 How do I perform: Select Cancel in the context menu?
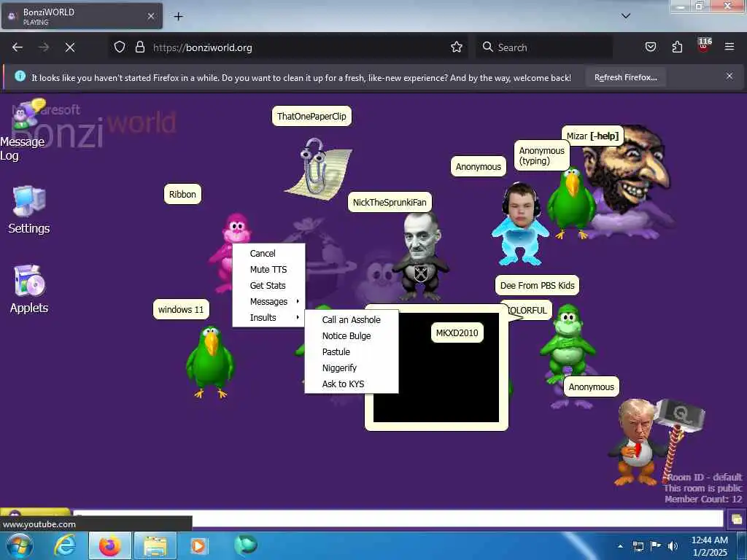(x=268, y=253)
